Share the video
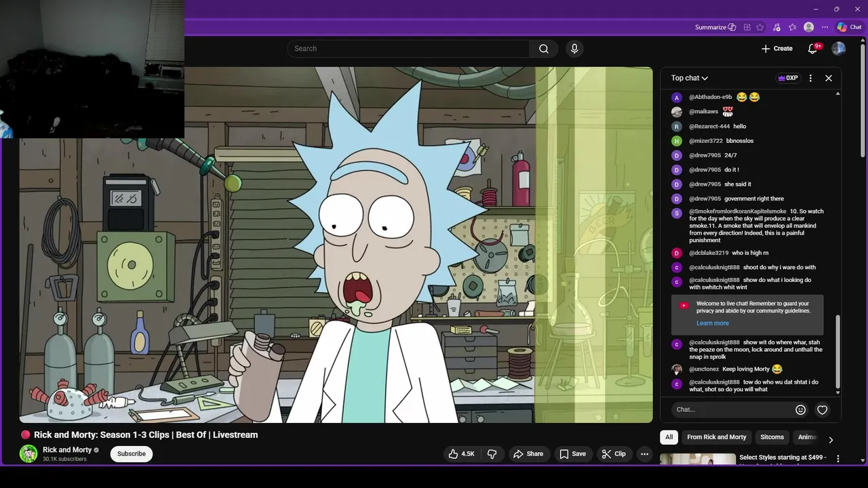This screenshot has width=868, height=488. pos(528,453)
